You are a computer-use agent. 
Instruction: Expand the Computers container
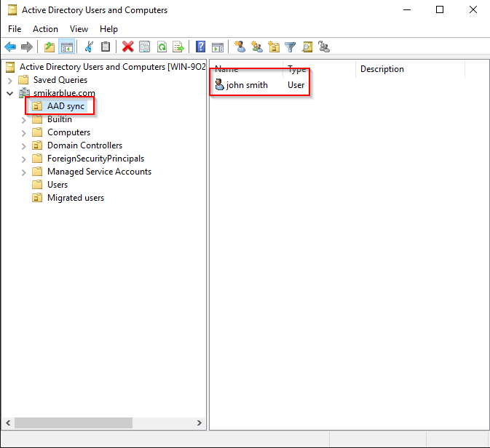point(24,133)
